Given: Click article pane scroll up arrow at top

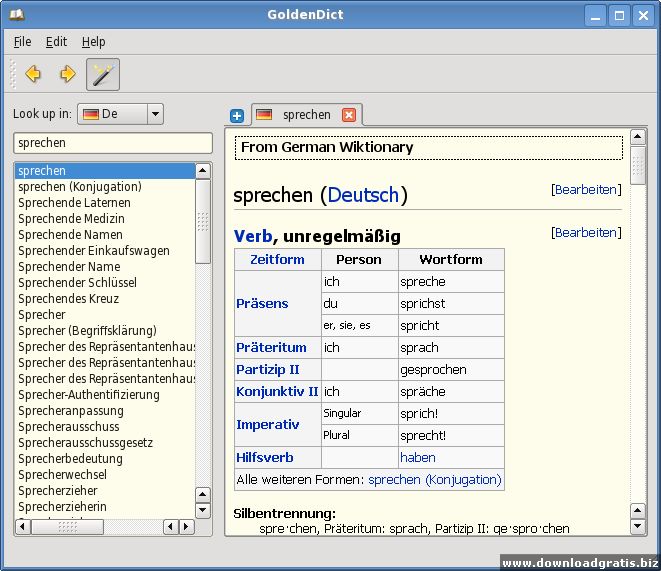Looking at the screenshot, I should [638, 137].
